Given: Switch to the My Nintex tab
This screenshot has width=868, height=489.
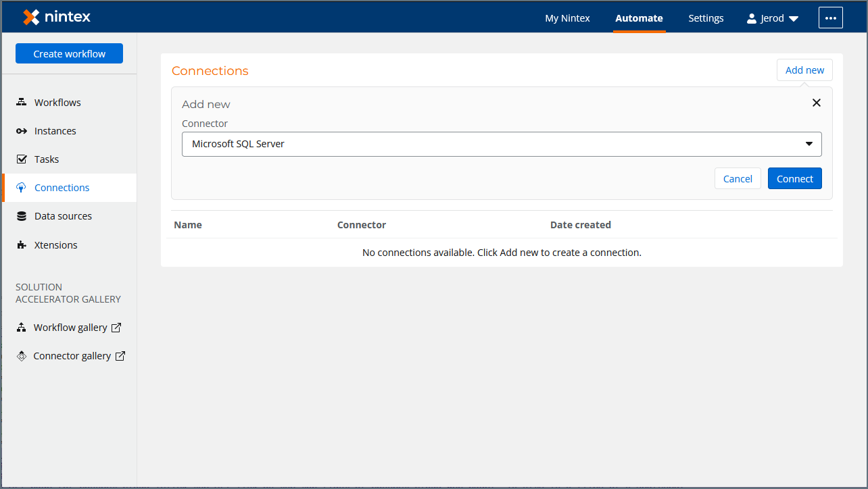Looking at the screenshot, I should click(x=567, y=18).
